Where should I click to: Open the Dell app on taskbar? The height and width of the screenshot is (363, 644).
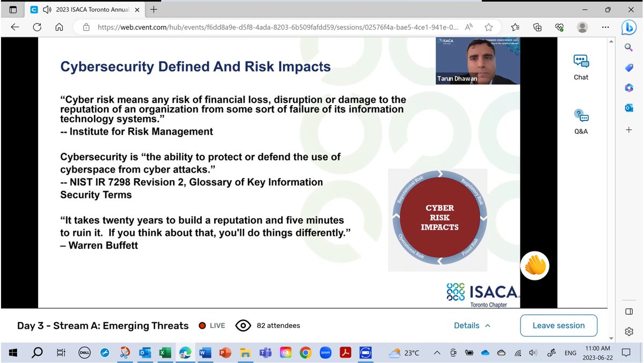pos(84,353)
